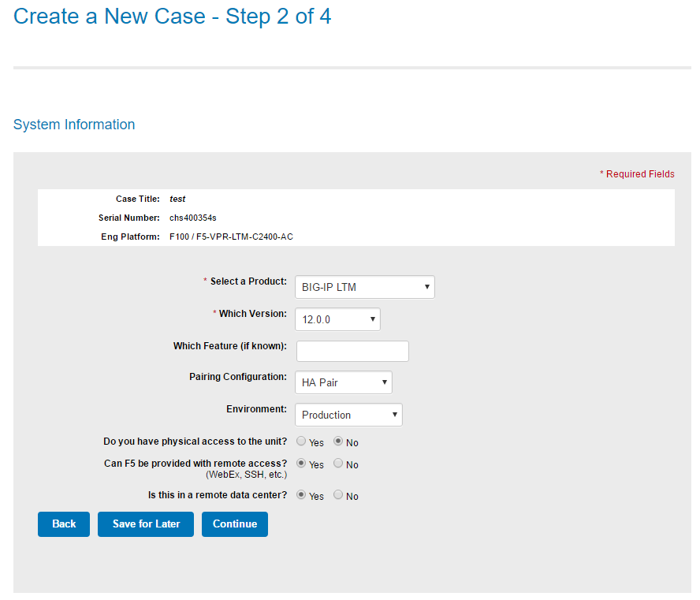Click the Create a New Case page title
The height and width of the screenshot is (600, 700).
[173, 17]
